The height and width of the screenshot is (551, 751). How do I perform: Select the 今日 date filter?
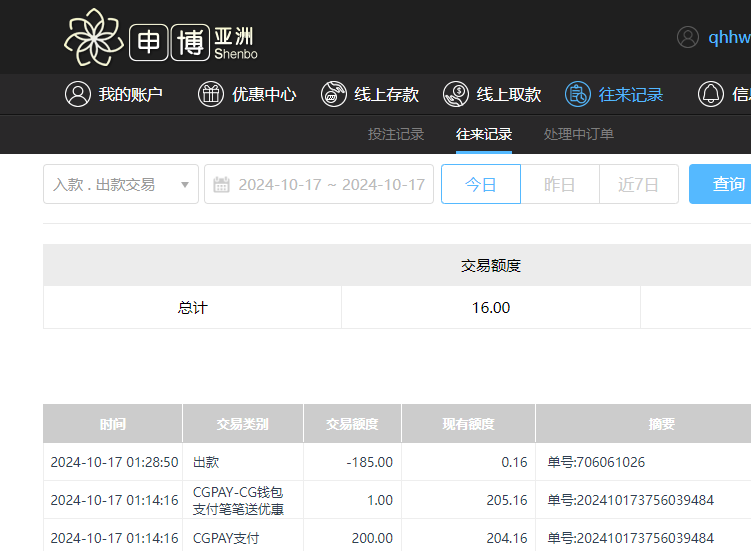point(481,185)
